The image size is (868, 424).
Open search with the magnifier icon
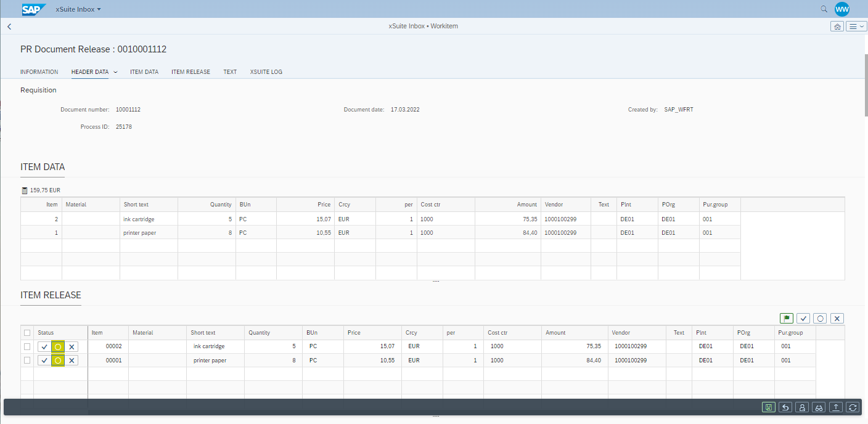point(824,9)
